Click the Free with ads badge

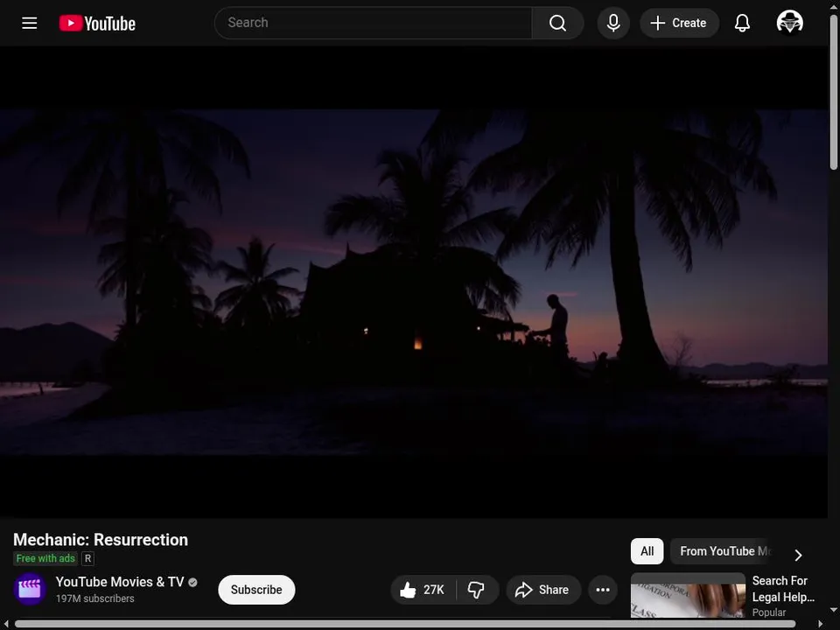pyautogui.click(x=45, y=558)
